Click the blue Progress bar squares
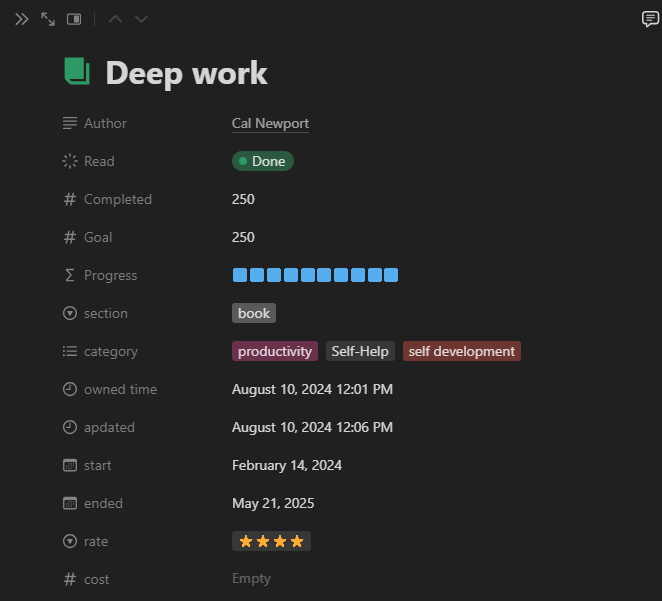This screenshot has width=662, height=601. 315,275
